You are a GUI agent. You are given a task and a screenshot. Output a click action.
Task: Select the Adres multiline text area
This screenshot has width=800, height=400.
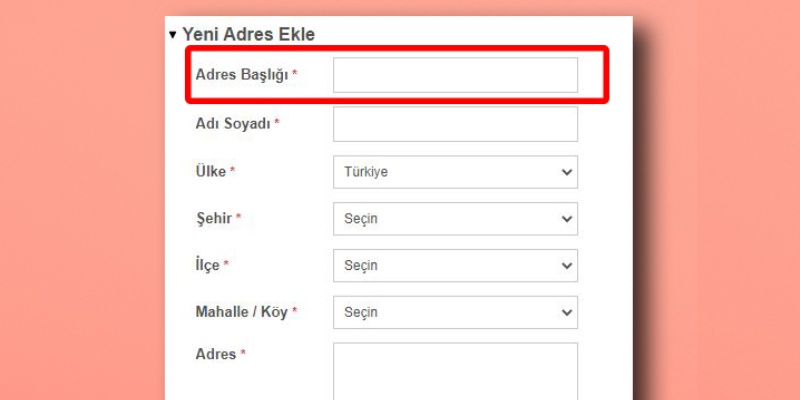455,372
